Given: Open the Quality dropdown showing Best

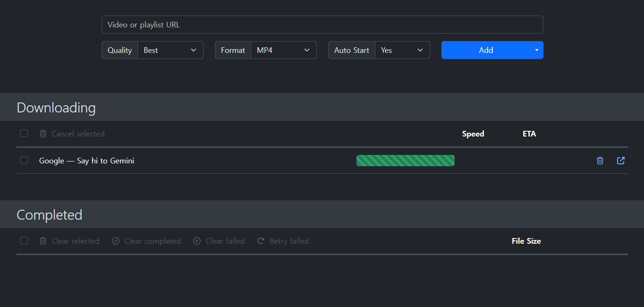Looking at the screenshot, I should pos(170,50).
